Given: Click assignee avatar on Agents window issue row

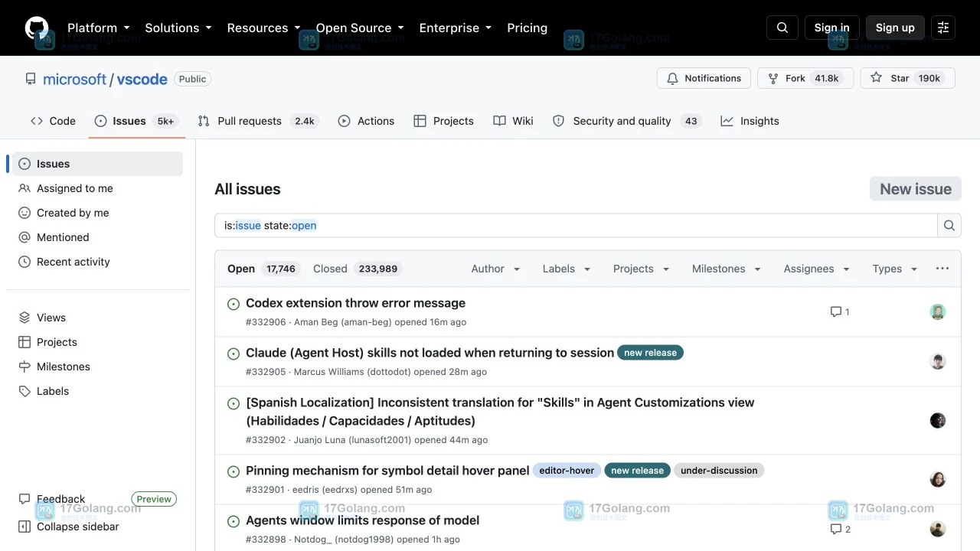Looking at the screenshot, I should (938, 529).
